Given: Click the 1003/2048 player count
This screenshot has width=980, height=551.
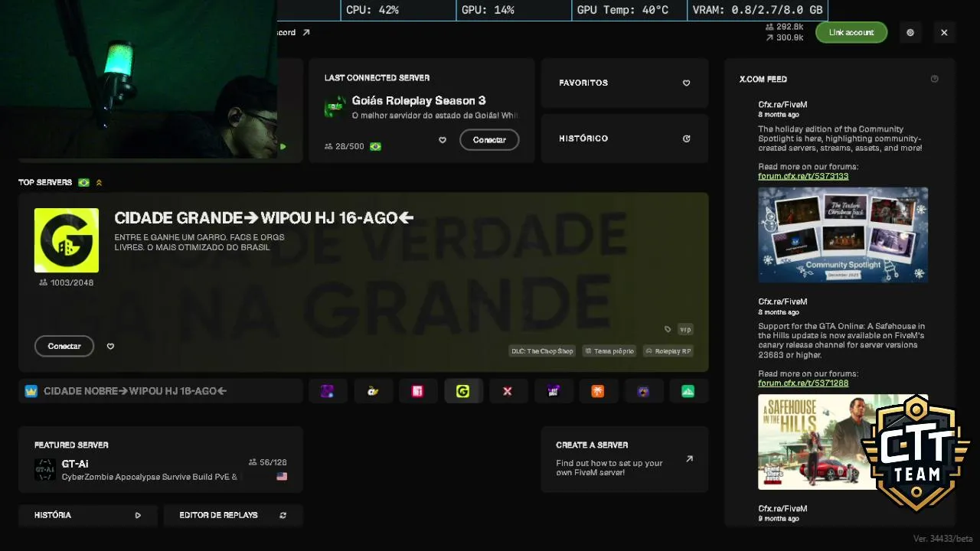Looking at the screenshot, I should point(67,283).
